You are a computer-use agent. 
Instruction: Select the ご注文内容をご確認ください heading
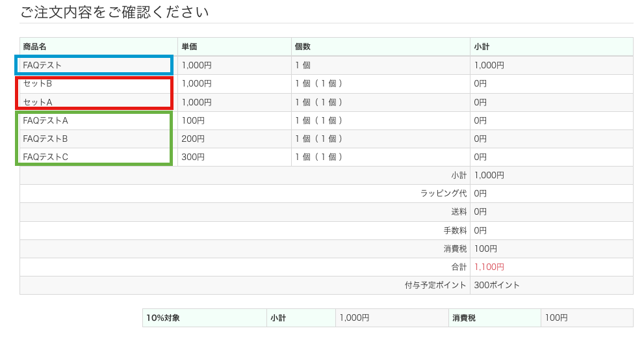point(114,12)
